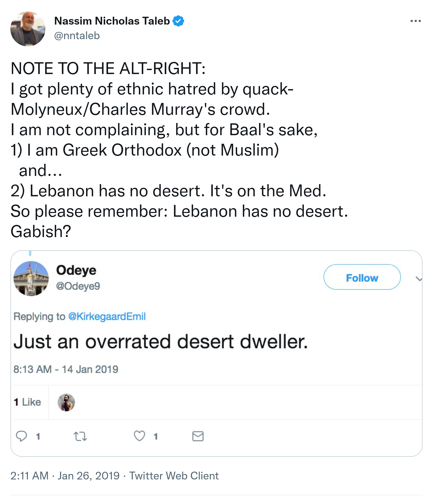Open Odeye's round profile avatar
The image size is (429, 504).
31,279
